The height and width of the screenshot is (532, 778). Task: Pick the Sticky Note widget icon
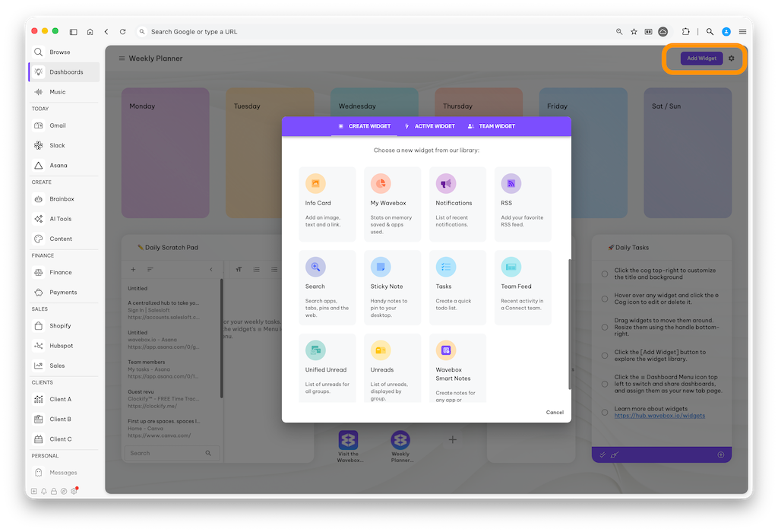381,267
